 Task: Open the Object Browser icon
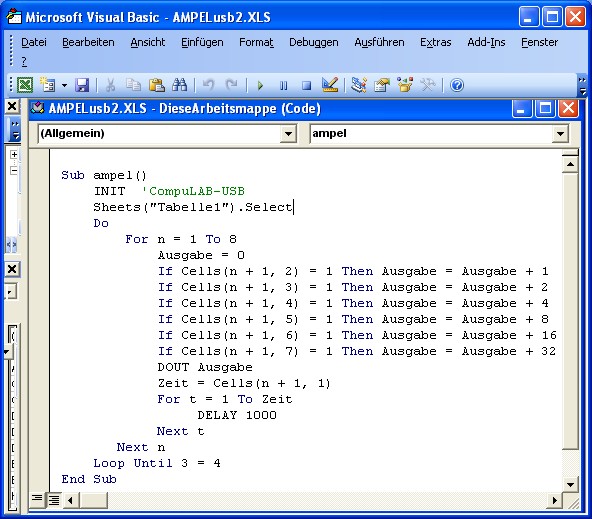click(405, 85)
